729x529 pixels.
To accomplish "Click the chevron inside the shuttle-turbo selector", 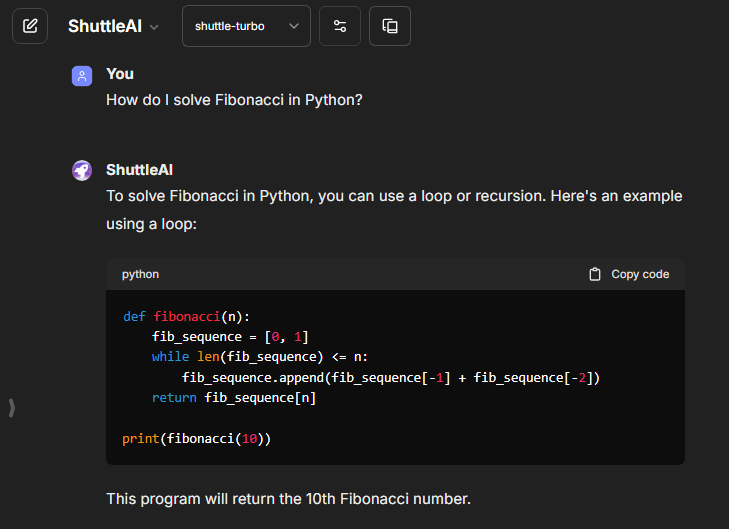I will 294,26.
